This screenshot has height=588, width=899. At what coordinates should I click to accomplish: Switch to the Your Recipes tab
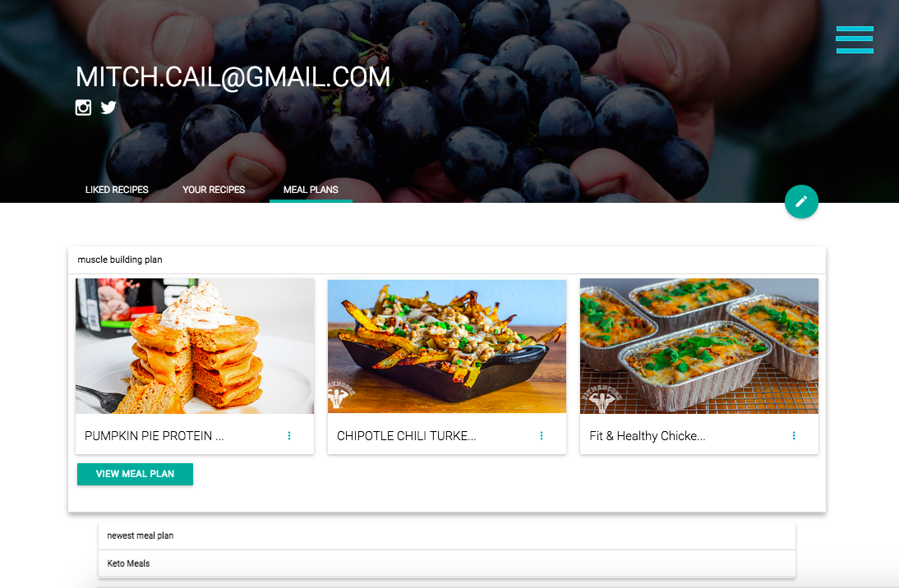point(214,190)
